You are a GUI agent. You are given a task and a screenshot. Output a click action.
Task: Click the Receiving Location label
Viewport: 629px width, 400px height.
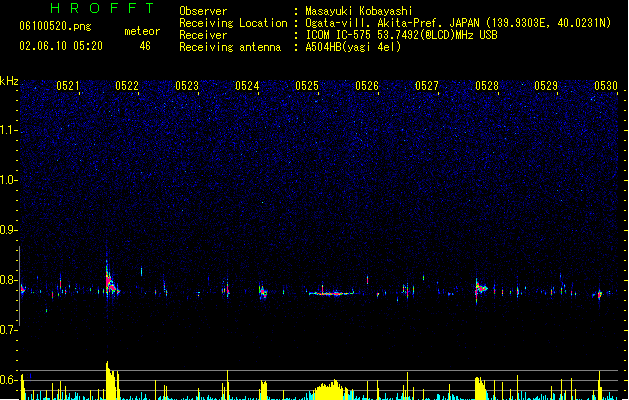pos(233,23)
